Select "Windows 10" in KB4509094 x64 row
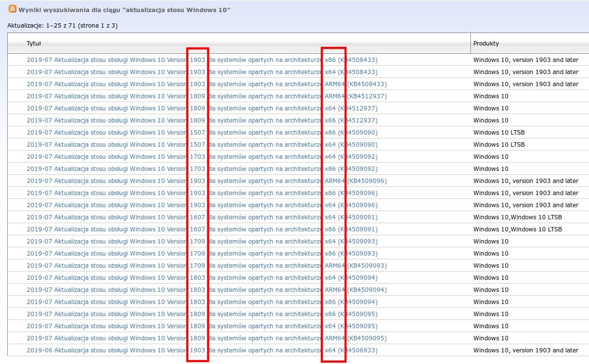This screenshot has width=589, height=364. (491, 278)
